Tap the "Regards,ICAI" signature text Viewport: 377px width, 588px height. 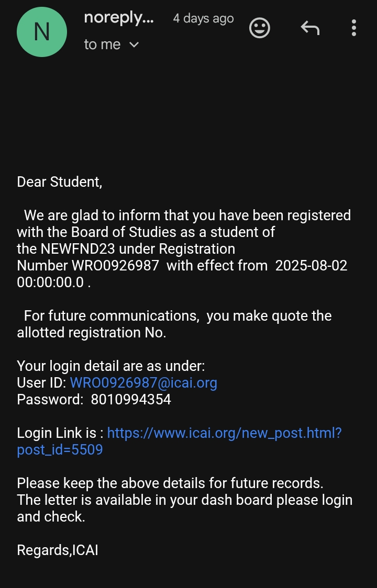(58, 550)
